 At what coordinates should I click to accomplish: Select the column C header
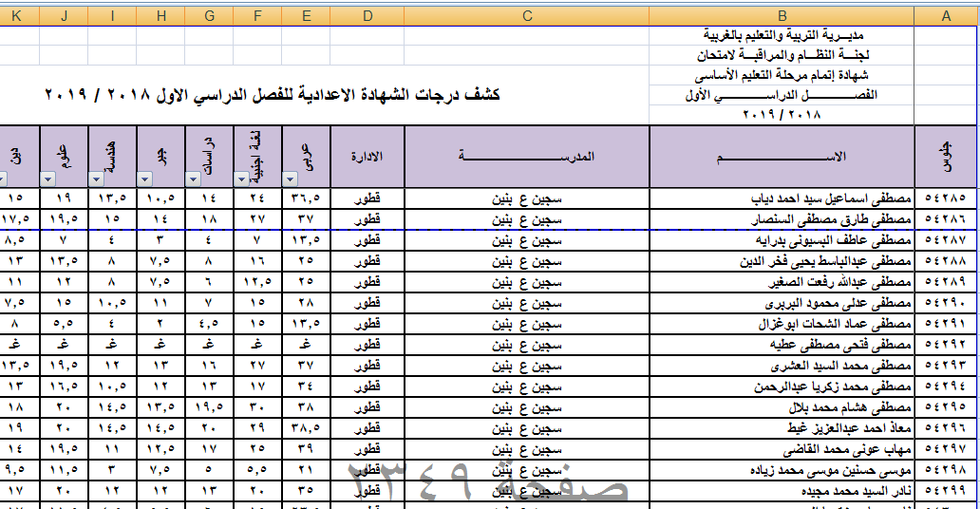[527, 14]
